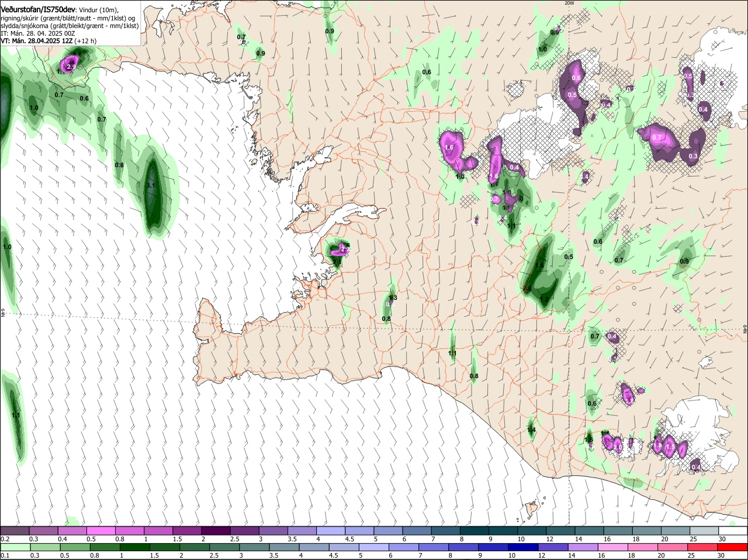Click the palest green swatch between 0.1 and 0.3
Screen dimensions: 748x560
coord(15,547)
